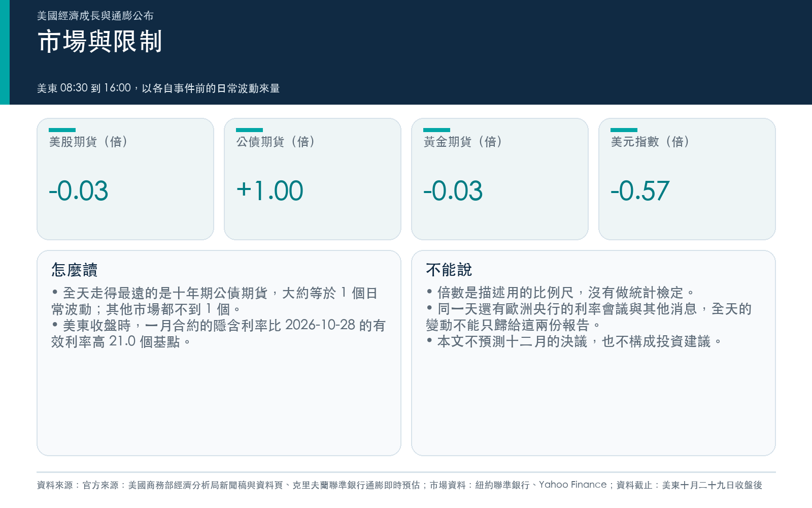
Task: Click the title 市場與限制
Action: click(x=99, y=42)
